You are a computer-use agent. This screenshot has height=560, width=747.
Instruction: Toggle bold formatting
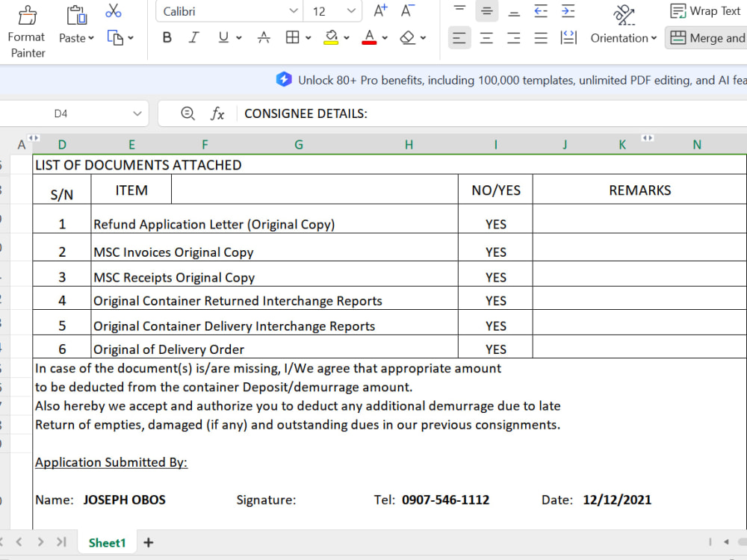(x=167, y=37)
